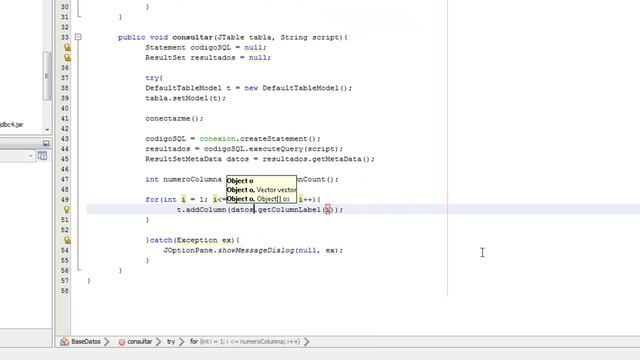Viewport: 640px width, 360px height.
Task: Click "tabla.setModel(t);" on line 39
Action: point(185,98)
